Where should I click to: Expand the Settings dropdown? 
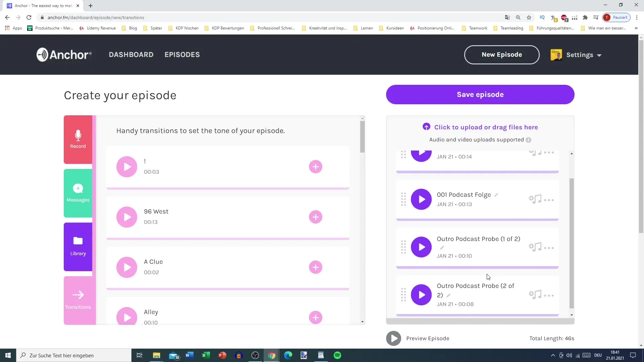tap(584, 55)
